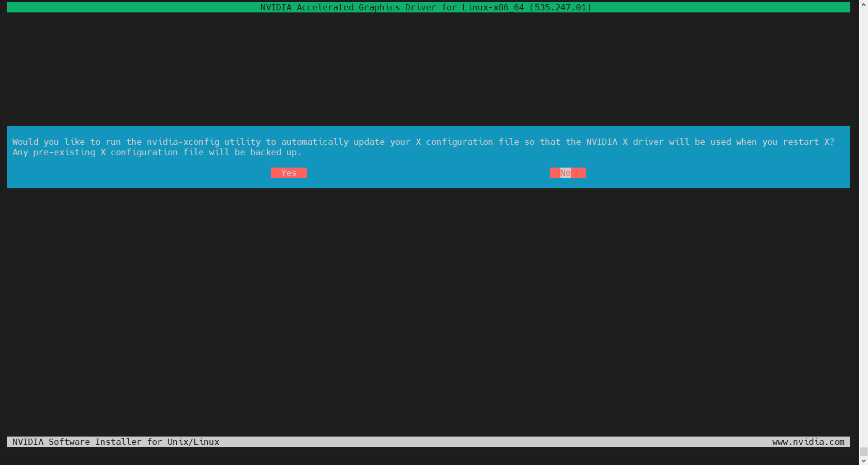
Task: Click the scrollbar down arrow
Action: (863, 460)
